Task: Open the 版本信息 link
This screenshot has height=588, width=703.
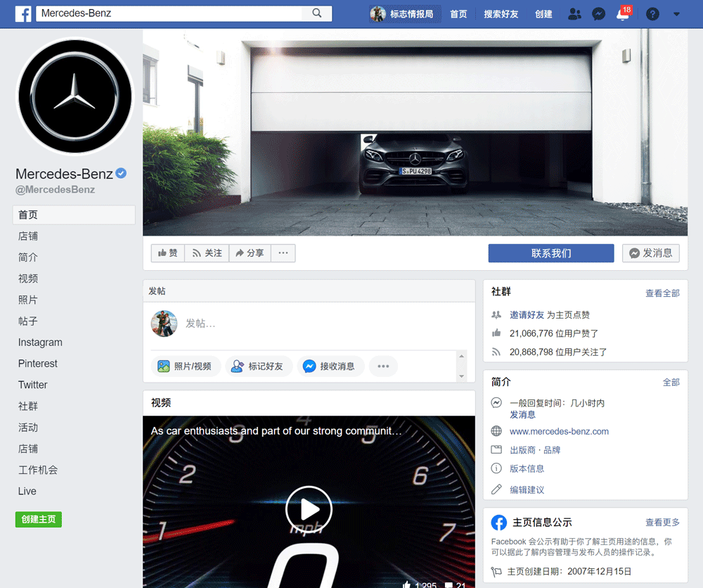Action: coord(527,468)
